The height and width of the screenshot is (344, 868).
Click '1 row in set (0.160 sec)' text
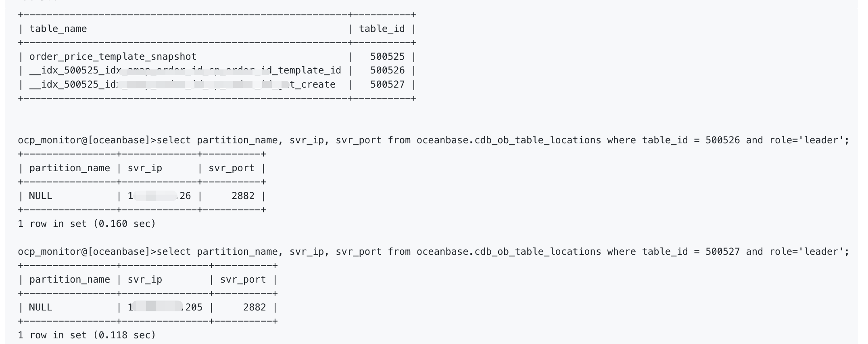coord(87,224)
